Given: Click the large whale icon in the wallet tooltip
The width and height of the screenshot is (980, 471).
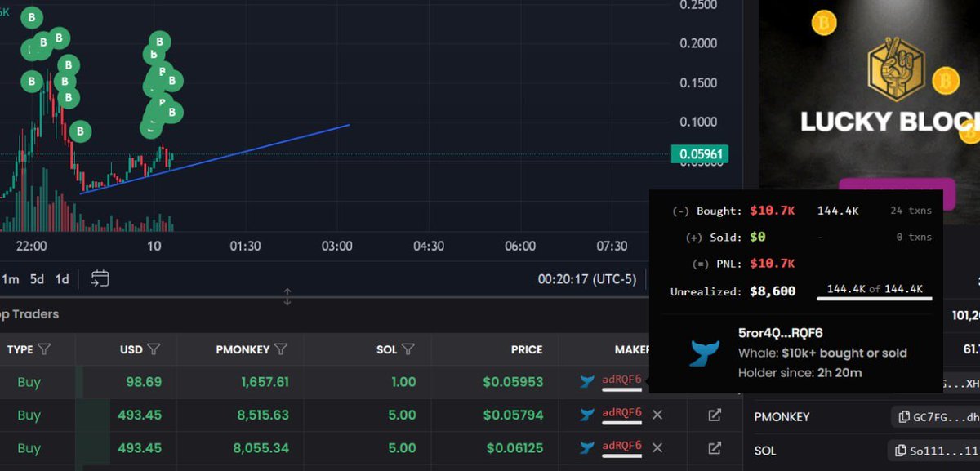Looking at the screenshot, I should (704, 353).
